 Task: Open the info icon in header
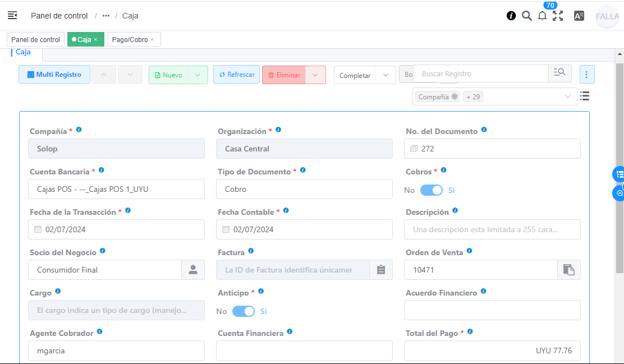(x=511, y=16)
